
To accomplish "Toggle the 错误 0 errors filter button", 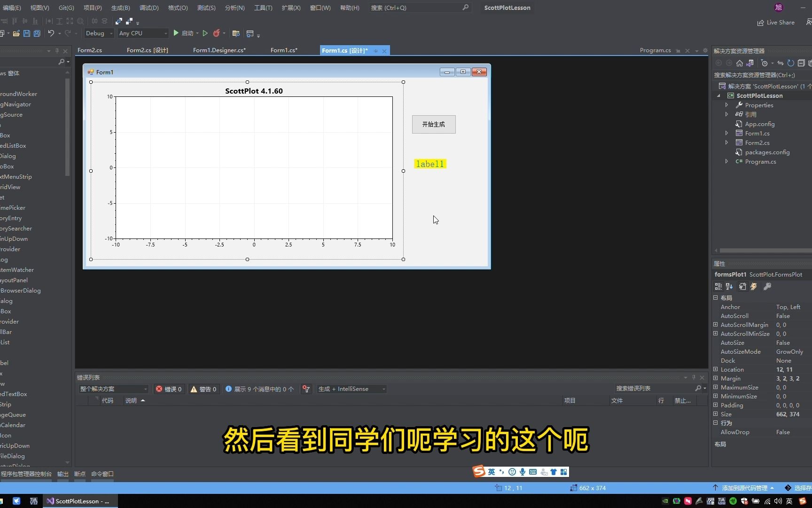I will click(x=169, y=389).
